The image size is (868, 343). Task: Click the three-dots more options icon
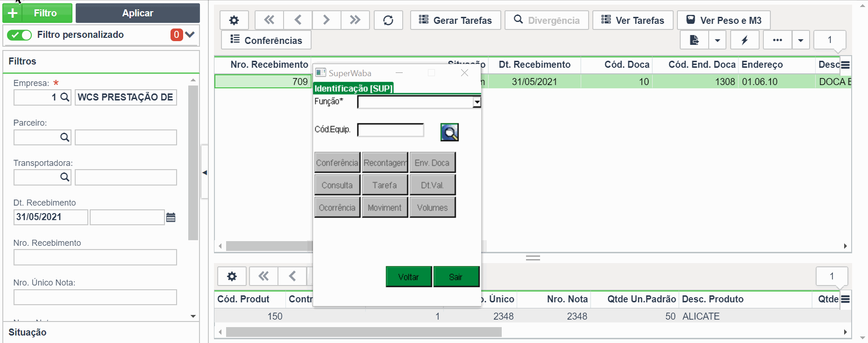[777, 40]
